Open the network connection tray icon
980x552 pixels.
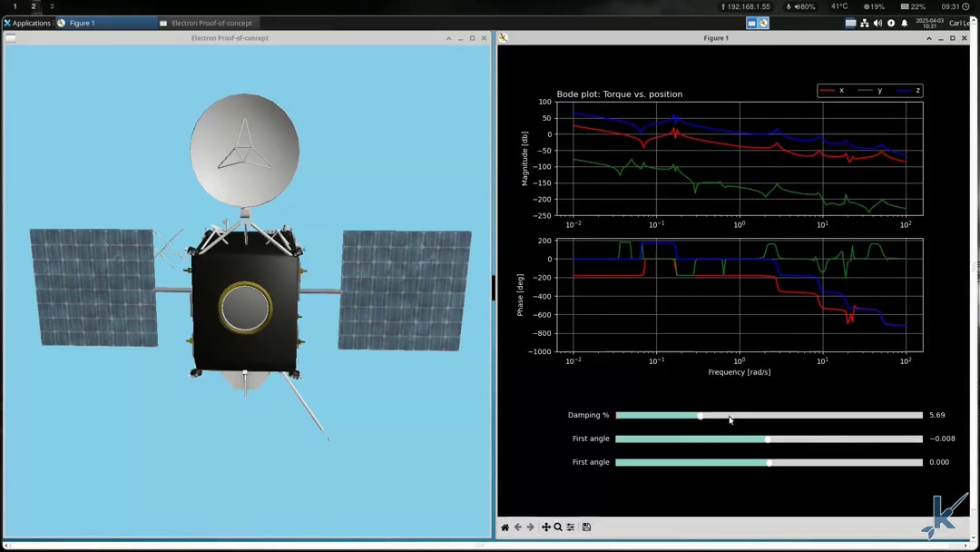coord(865,23)
